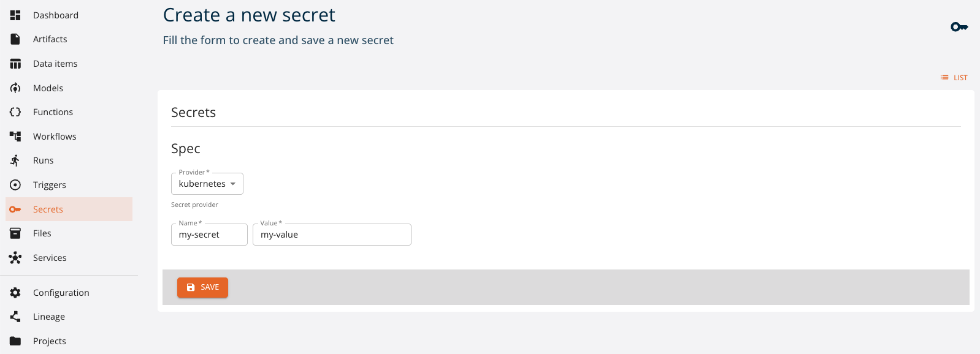This screenshot has height=354, width=980.
Task: Select the Secrets key icon in sidebar
Action: 15,209
